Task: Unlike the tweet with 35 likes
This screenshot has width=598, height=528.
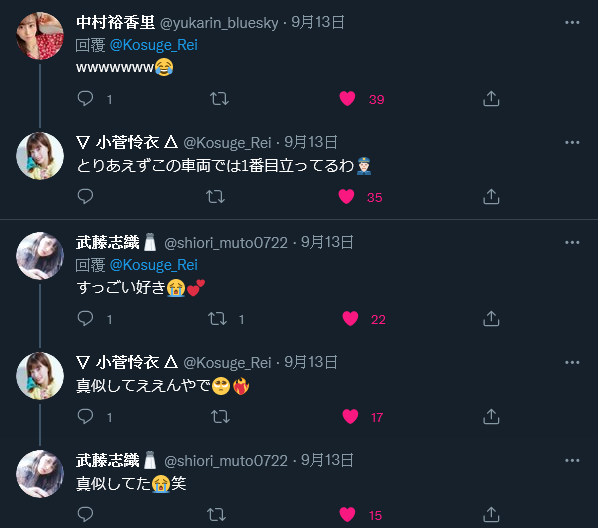Action: (x=346, y=197)
